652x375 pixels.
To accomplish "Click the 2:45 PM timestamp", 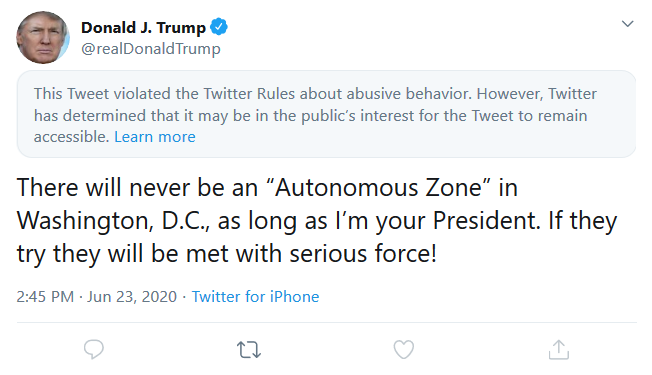I will (45, 297).
